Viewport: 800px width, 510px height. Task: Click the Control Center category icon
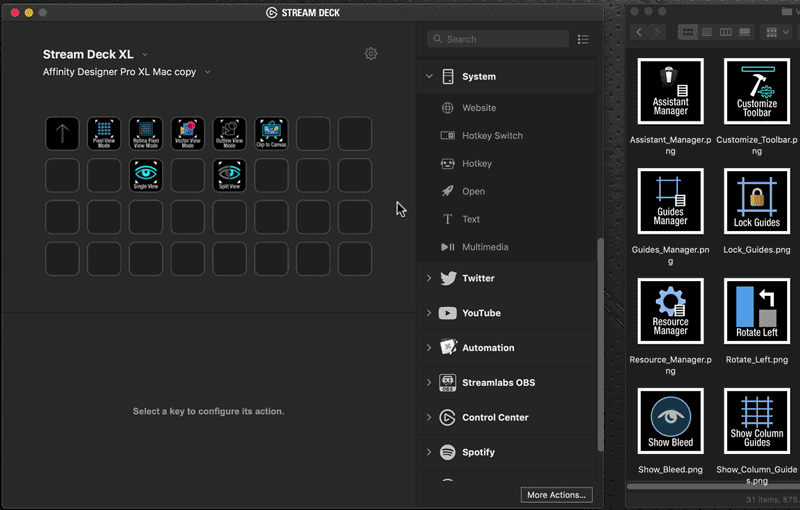[x=447, y=417]
